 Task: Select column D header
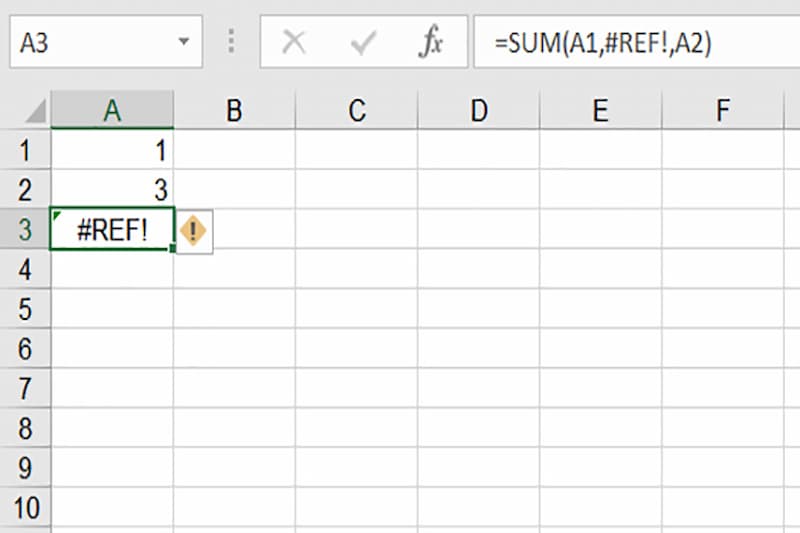(478, 111)
